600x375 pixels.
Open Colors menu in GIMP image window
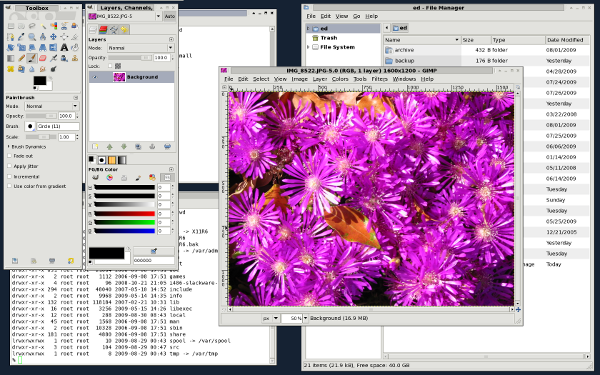coord(340,79)
